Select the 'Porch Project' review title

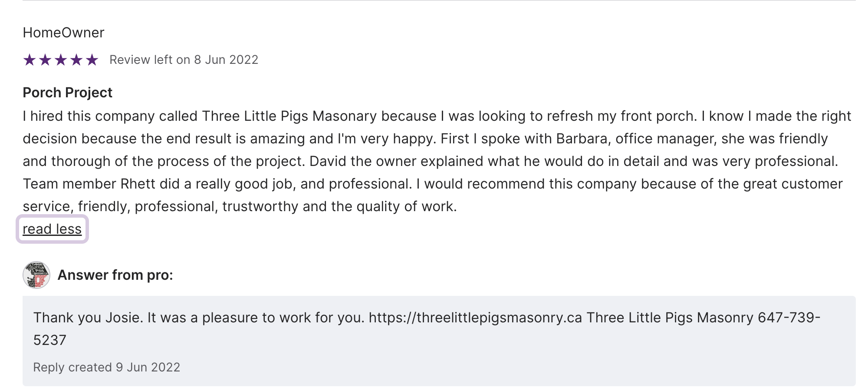[67, 93]
